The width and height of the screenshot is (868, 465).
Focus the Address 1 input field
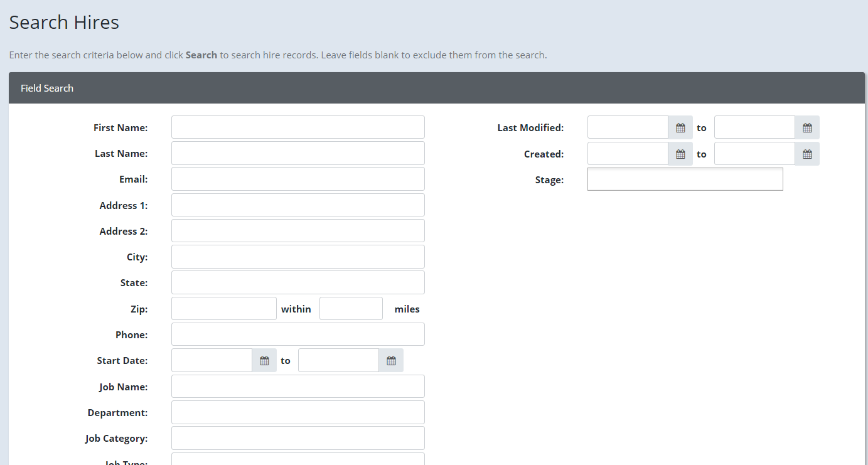coord(297,205)
